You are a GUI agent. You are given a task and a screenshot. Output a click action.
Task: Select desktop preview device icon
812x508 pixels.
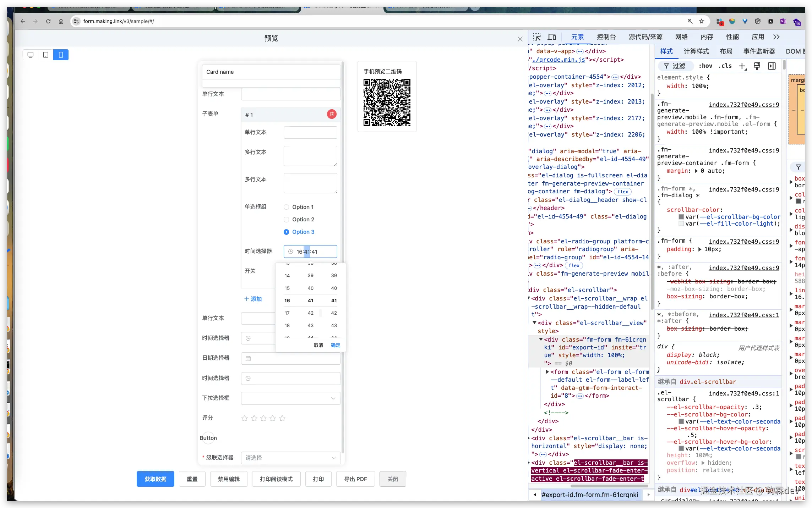point(31,55)
